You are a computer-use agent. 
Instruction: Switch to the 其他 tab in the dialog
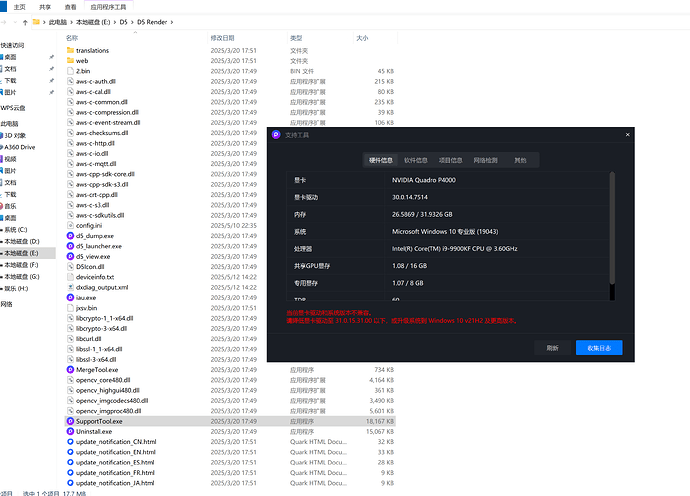point(520,160)
